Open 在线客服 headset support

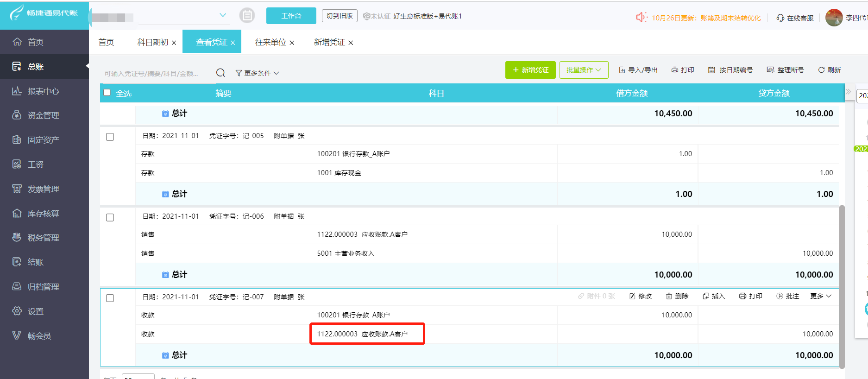coord(795,18)
